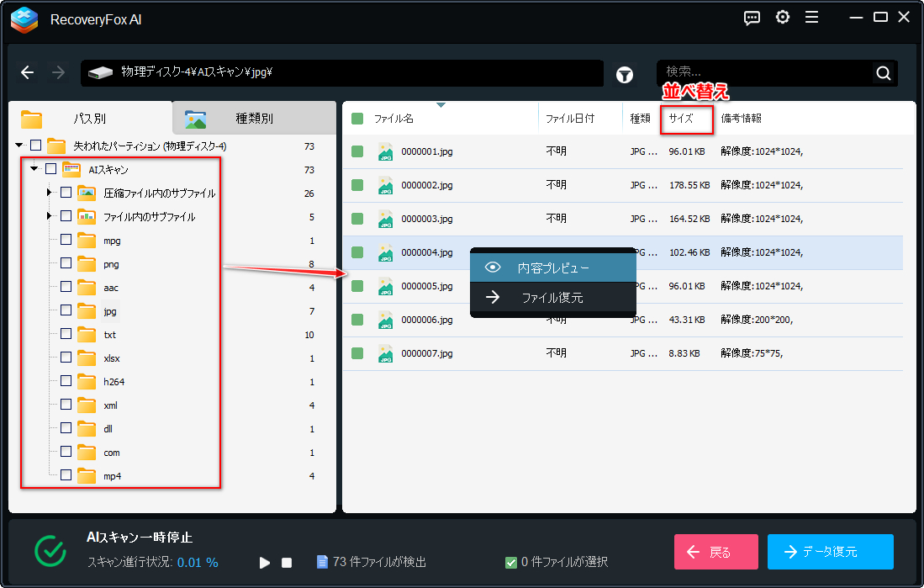Choose 内容プレビュー from the context menu

coord(552,268)
